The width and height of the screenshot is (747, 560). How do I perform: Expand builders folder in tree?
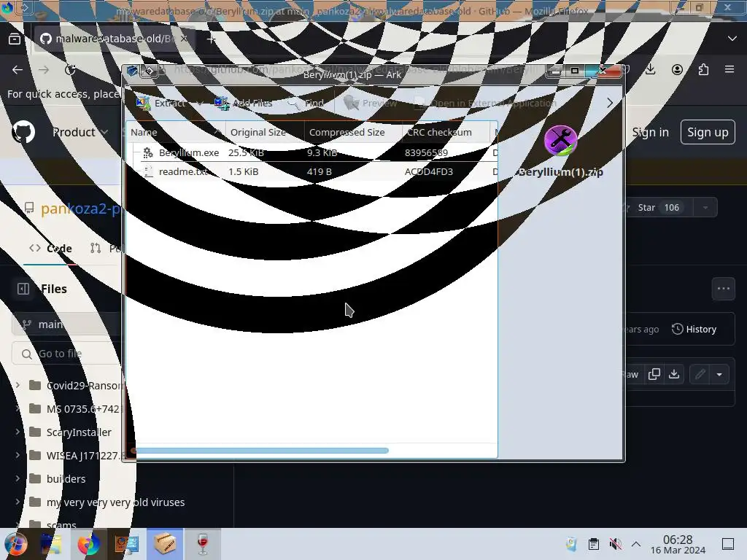click(x=18, y=478)
